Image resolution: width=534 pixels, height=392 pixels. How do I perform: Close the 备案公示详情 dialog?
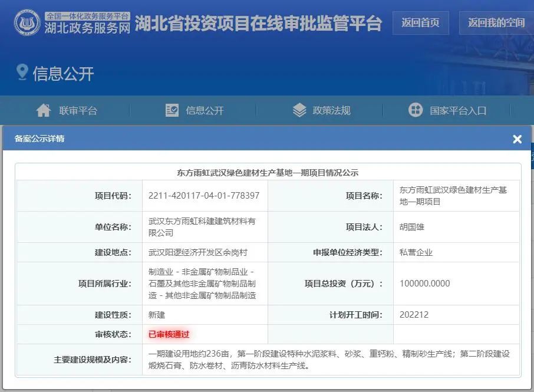point(517,139)
